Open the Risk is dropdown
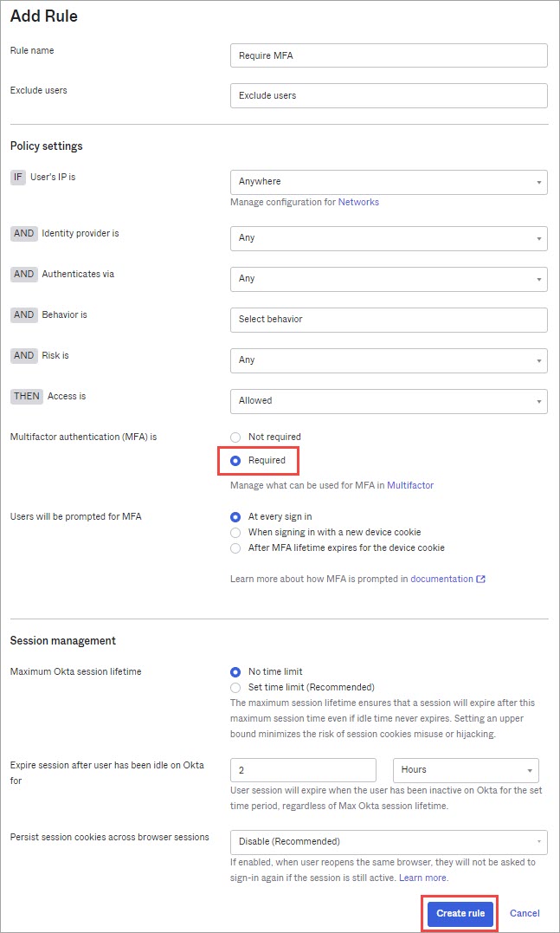The width and height of the screenshot is (560, 933). coord(389,360)
